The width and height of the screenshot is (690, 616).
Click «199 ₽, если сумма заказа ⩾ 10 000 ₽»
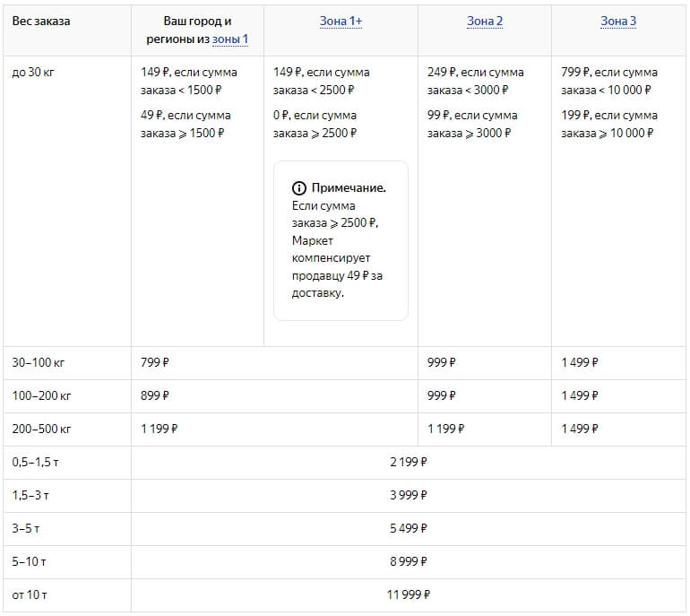(609, 124)
